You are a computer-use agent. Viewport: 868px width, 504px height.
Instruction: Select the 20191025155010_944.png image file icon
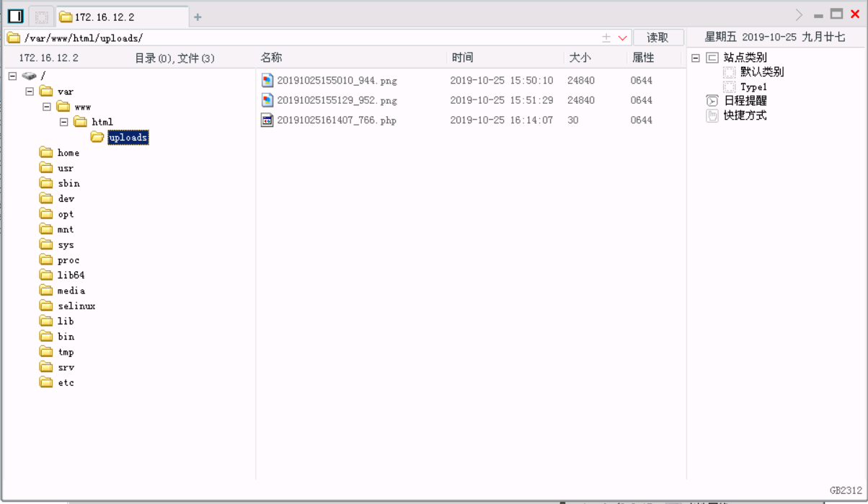pyautogui.click(x=267, y=80)
